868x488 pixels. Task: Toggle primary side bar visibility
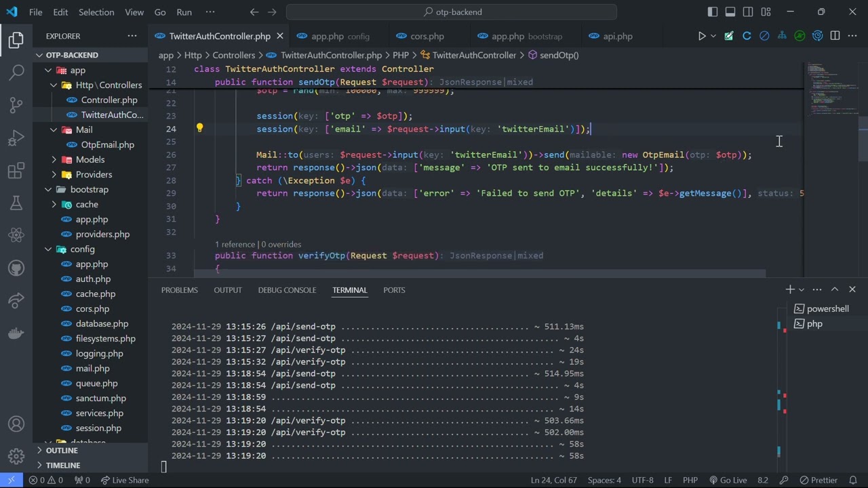click(x=713, y=12)
